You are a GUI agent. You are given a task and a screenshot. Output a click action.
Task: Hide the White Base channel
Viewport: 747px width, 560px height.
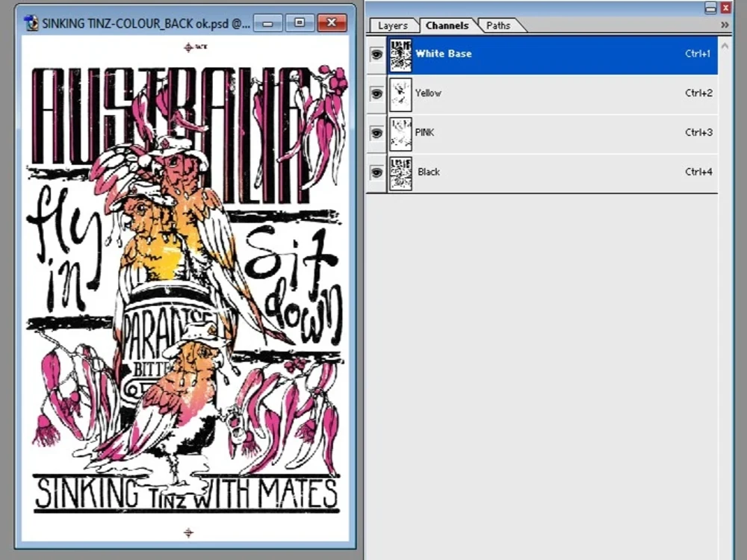[x=376, y=54]
